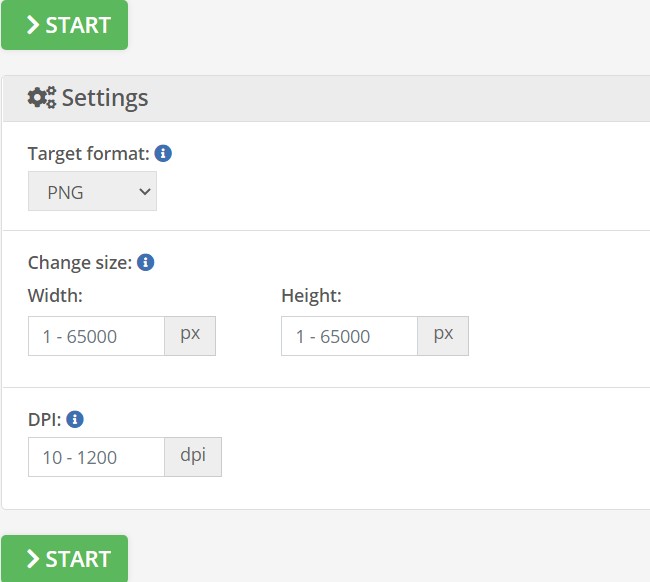650x582 pixels.
Task: Click the chevron icon on the START button below Settings
Action: [x=33, y=558]
